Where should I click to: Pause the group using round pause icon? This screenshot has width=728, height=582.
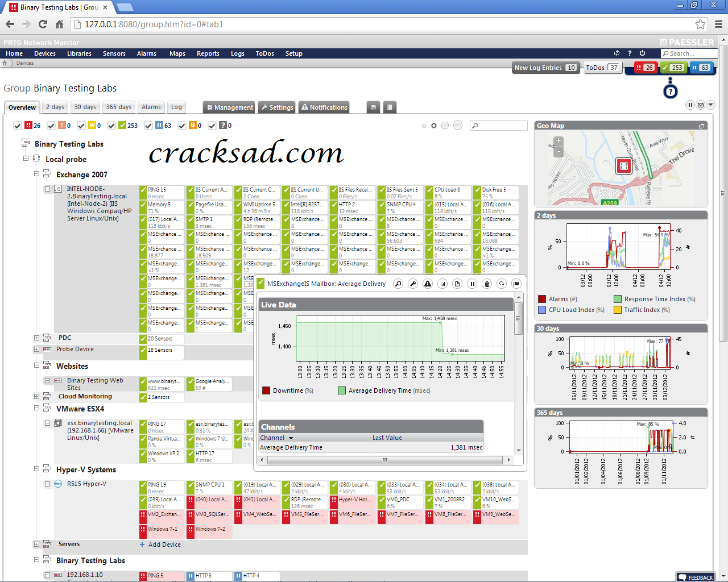tap(690, 105)
